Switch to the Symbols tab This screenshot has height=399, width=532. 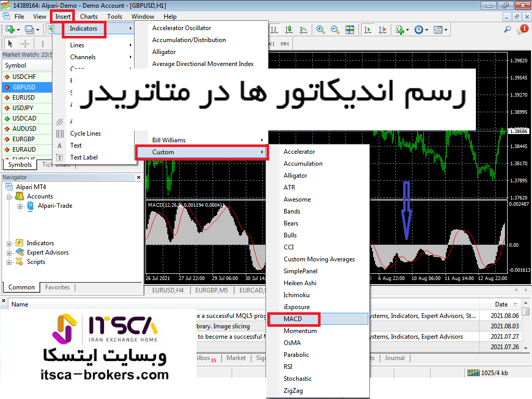20,165
